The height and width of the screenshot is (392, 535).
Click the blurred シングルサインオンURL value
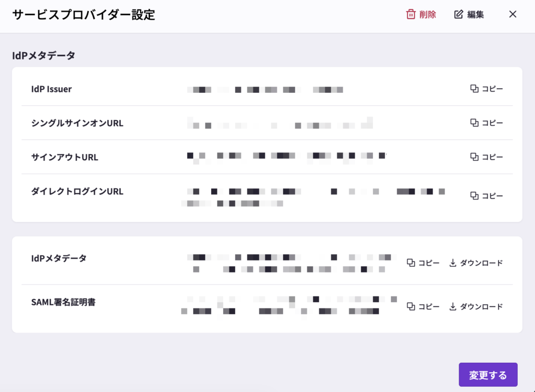click(280, 124)
